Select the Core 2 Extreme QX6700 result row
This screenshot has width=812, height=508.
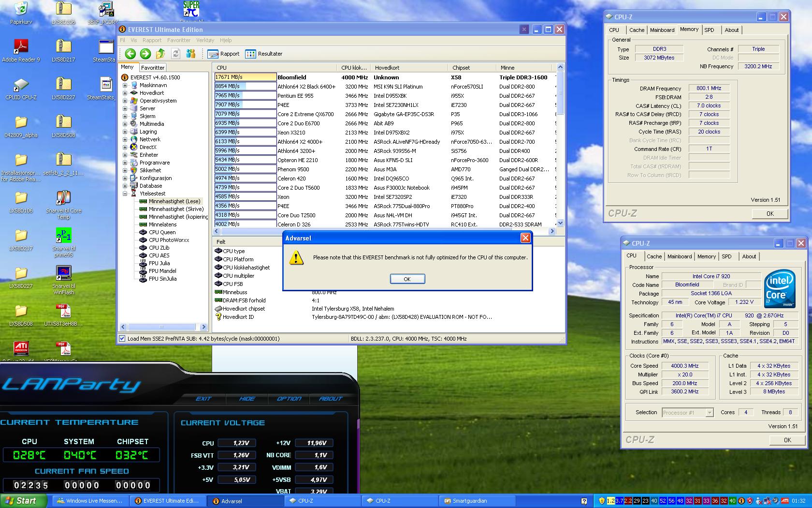coord(385,114)
